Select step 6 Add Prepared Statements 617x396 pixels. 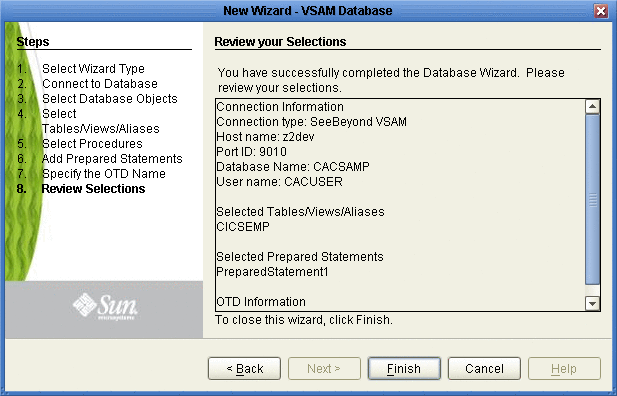tap(112, 158)
